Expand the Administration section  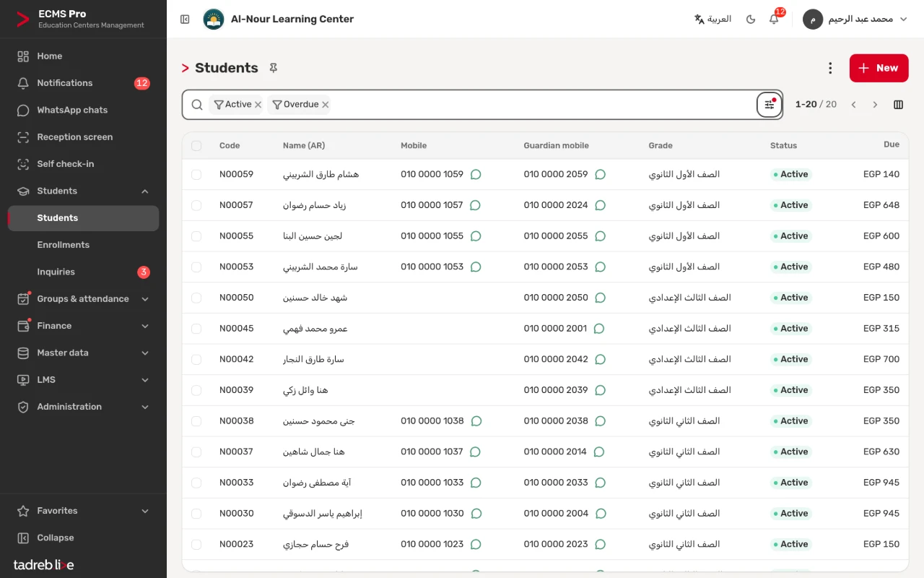pos(83,407)
